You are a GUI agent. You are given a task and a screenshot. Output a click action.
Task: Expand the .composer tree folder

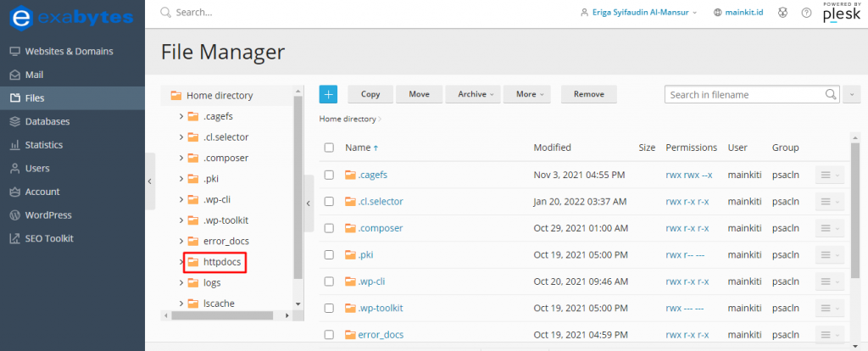pyautogui.click(x=181, y=158)
